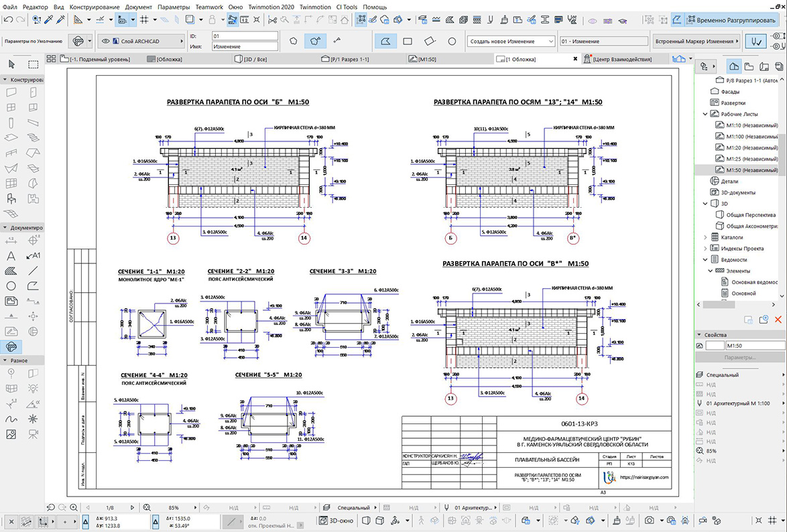Image resolution: width=787 pixels, height=532 pixels.
Task: Select the Wall tool in the toolbox
Action: pyautogui.click(x=11, y=92)
